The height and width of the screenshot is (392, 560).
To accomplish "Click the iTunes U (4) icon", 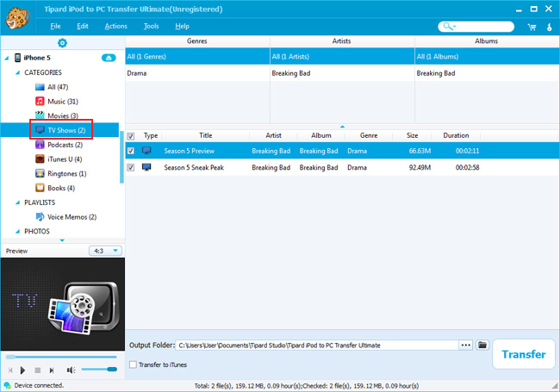I will coord(40,159).
